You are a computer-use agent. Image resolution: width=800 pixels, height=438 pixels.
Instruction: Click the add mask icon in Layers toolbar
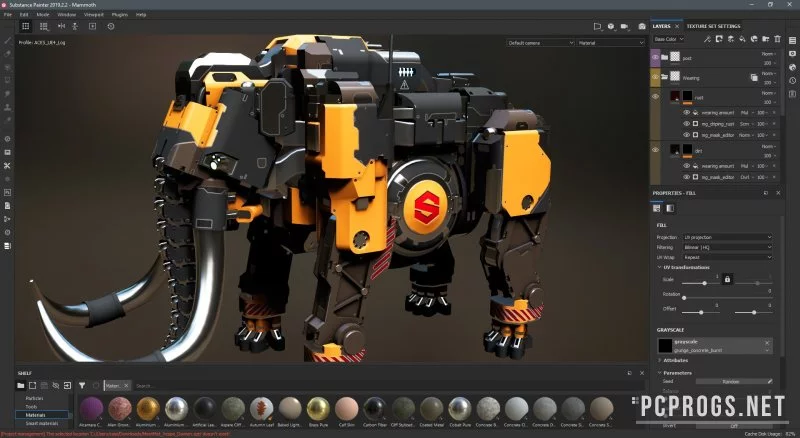pos(719,39)
